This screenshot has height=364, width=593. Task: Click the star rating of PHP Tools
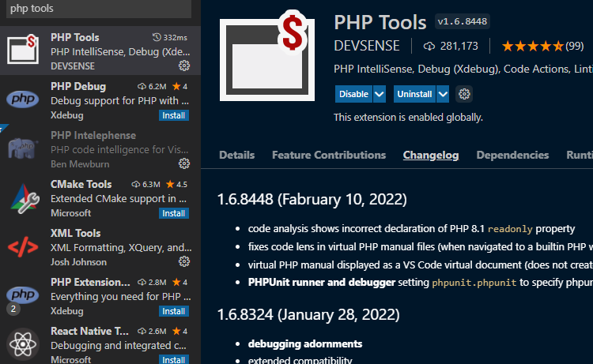click(x=532, y=46)
